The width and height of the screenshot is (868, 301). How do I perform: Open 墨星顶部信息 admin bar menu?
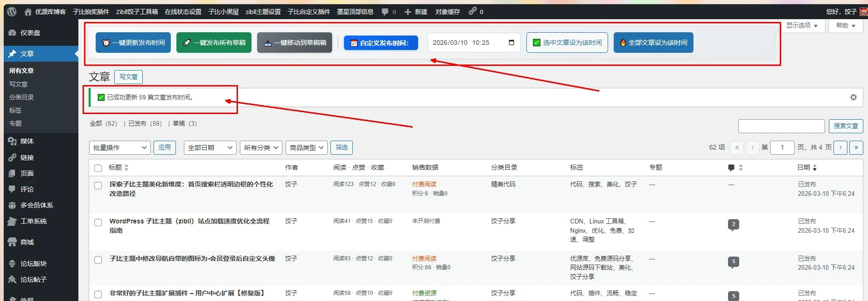(x=355, y=12)
